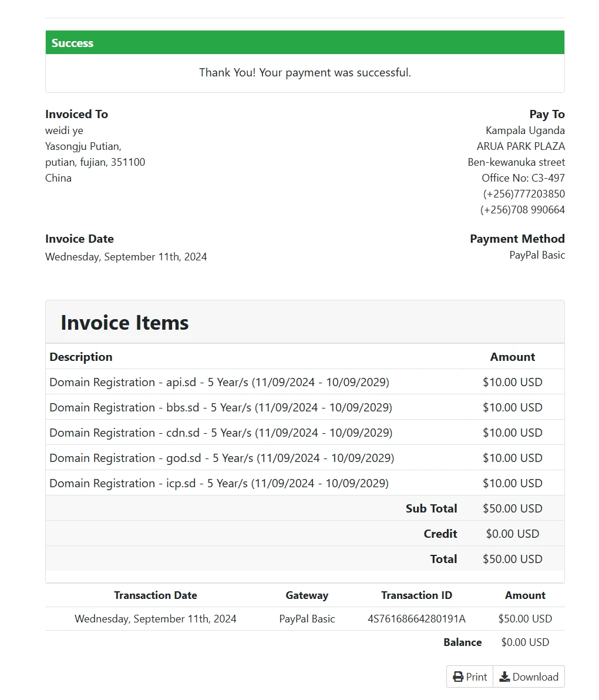Select the cdn.sd domain registration row
The height and width of the screenshot is (700, 599).
click(x=221, y=433)
